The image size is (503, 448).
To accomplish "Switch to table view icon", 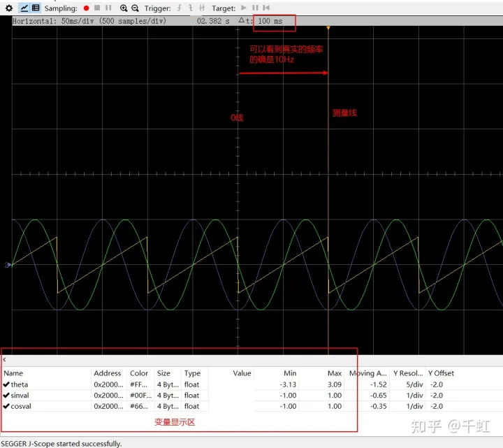I will point(36,8).
